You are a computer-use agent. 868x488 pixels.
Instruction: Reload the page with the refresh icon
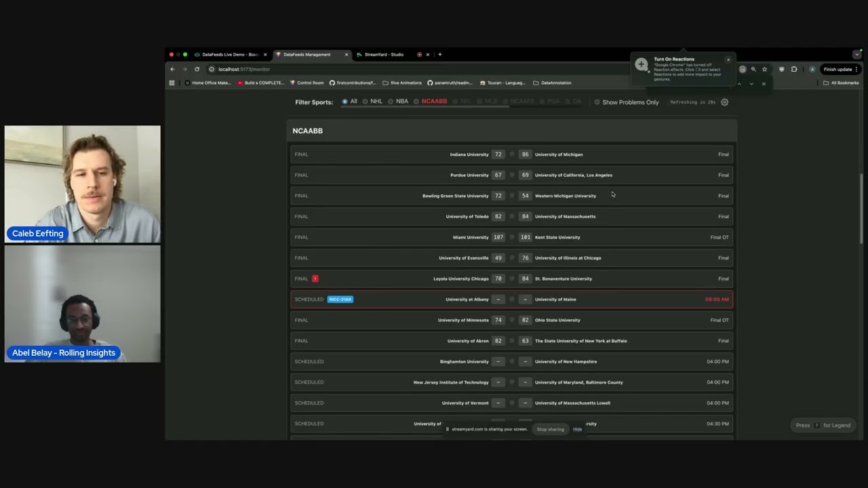[197, 69]
